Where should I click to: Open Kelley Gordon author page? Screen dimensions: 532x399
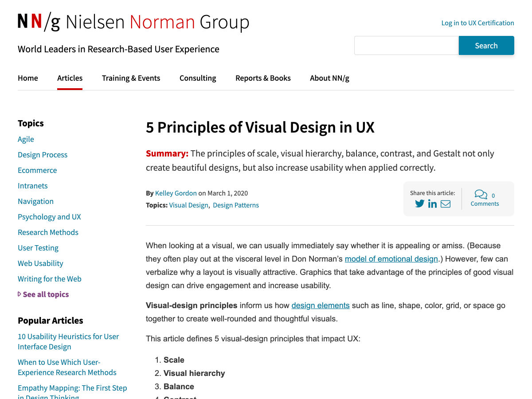[x=176, y=193]
